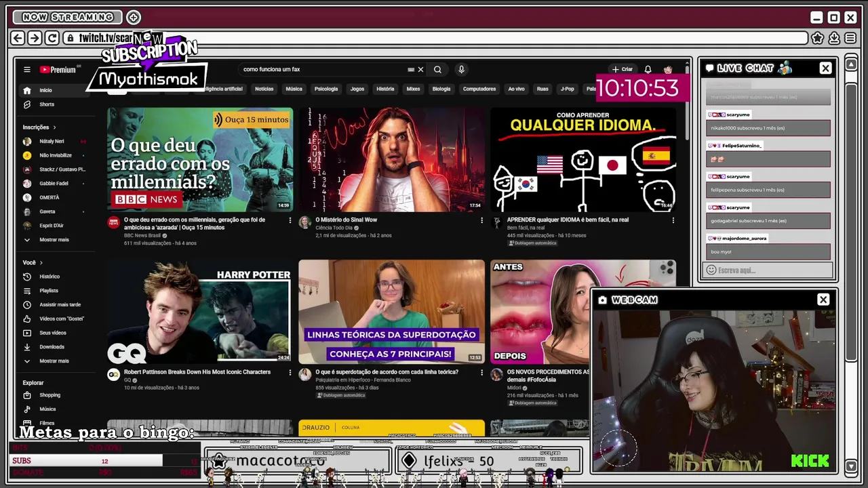
Task: Select the Biologia filter chip
Action: (x=441, y=89)
